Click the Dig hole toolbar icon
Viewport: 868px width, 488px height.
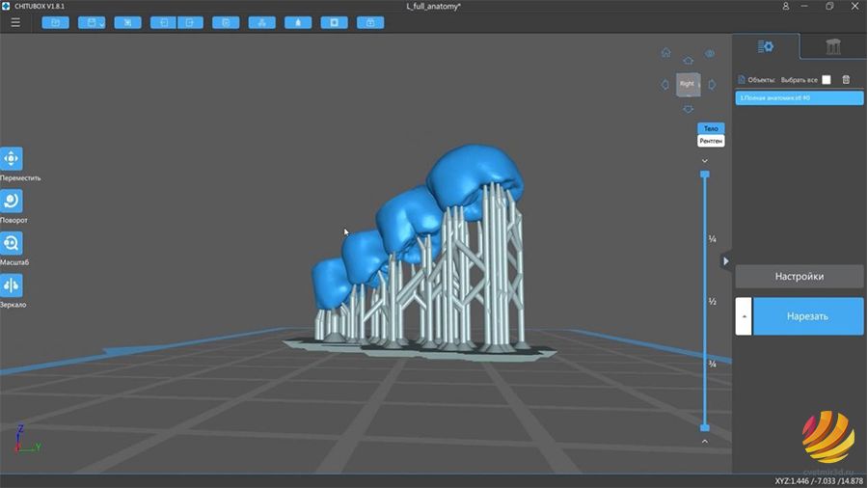(x=335, y=23)
